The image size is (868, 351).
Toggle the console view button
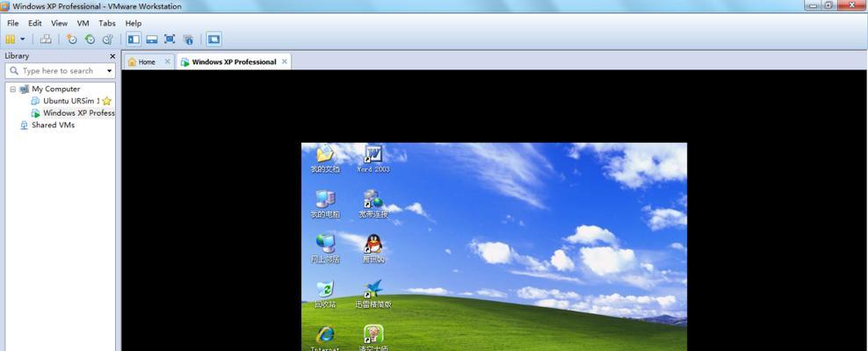click(x=213, y=39)
